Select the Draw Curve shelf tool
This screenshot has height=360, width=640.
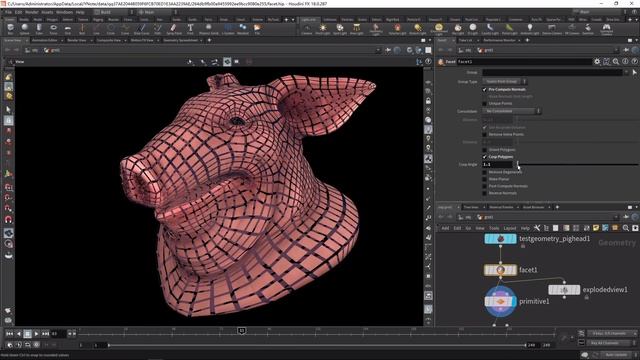[x=141, y=29]
